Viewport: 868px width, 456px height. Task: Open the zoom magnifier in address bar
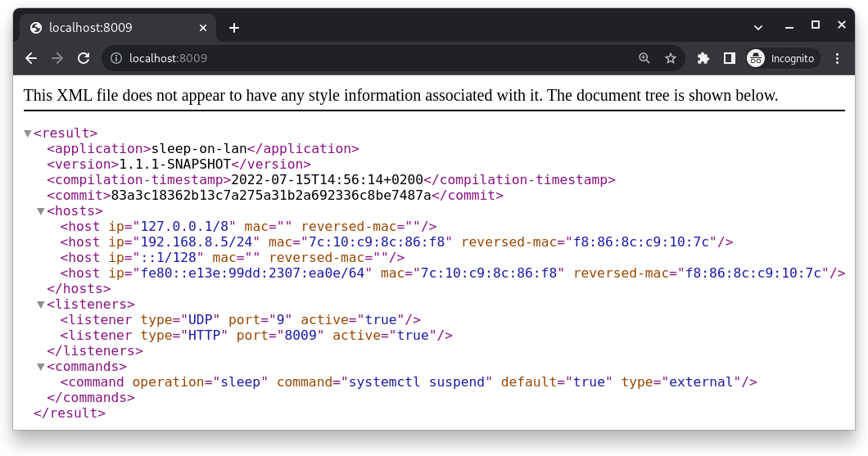[x=644, y=58]
